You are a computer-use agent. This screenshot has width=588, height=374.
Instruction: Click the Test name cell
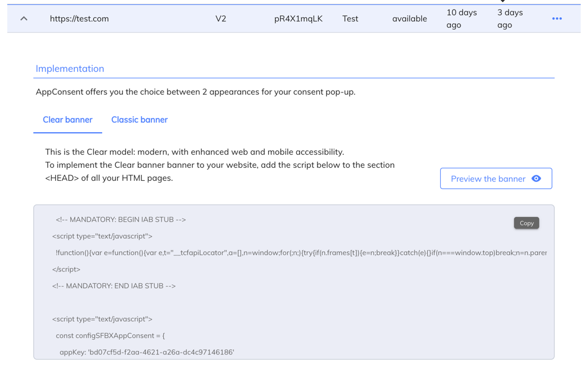350,18
